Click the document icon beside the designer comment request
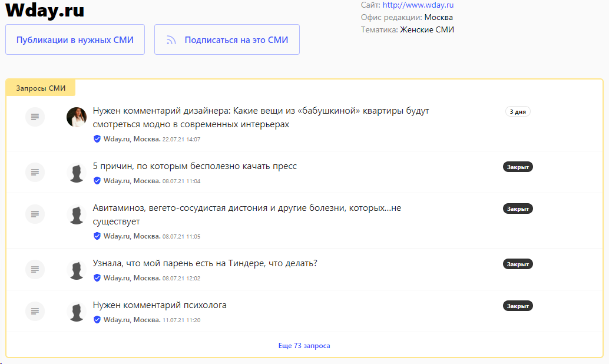The height and width of the screenshot is (364, 609). [35, 117]
